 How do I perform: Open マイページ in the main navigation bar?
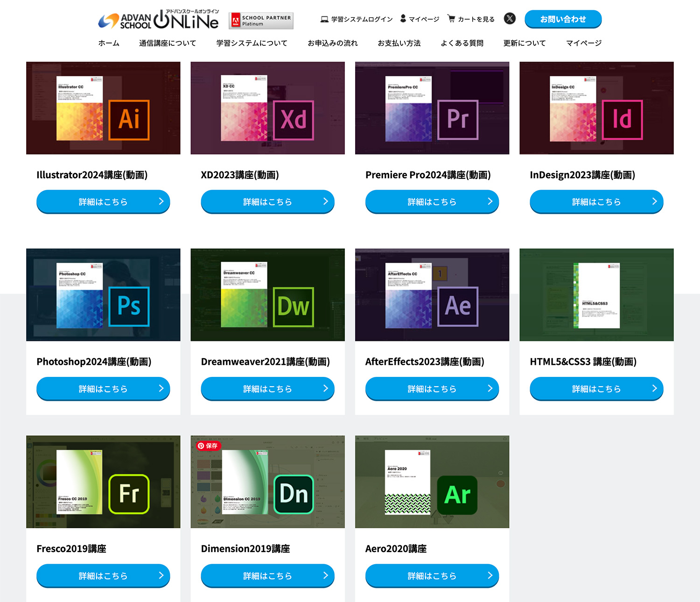(584, 43)
